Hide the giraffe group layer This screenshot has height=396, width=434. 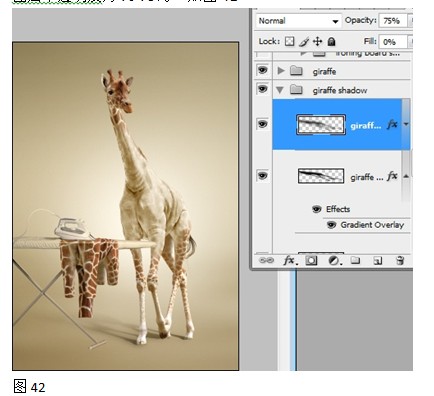pyautogui.click(x=263, y=70)
